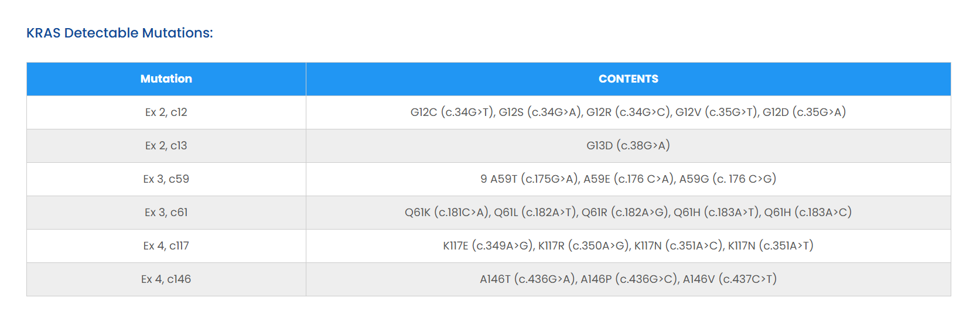Click the G12D (c.35G>A) mutation text
Screen dimensions: 980x311
coord(804,112)
